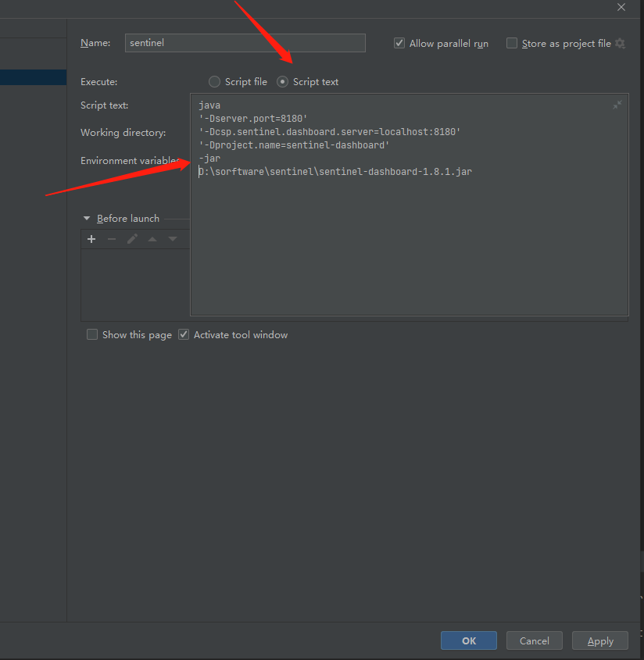The width and height of the screenshot is (644, 660).
Task: Select the Script file radio button
Action: tap(214, 81)
